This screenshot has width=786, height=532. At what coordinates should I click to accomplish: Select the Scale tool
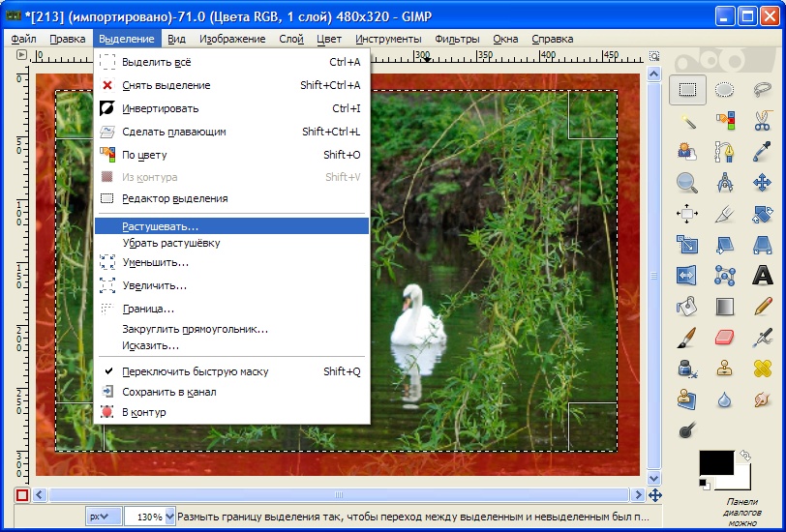(x=687, y=245)
